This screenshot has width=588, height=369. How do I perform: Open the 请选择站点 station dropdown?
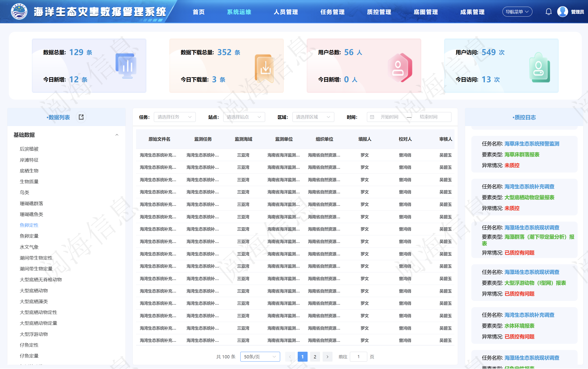244,117
